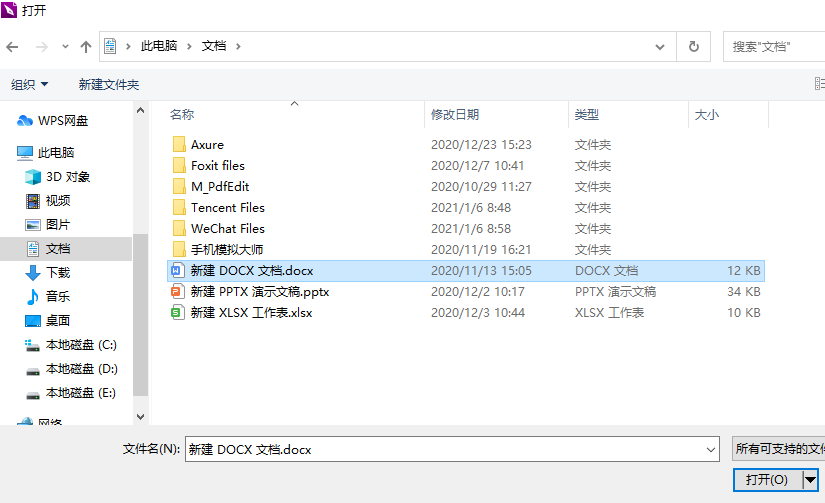Screen dimensions: 825x503
Task: Select the Foxit files folder icon
Action: click(x=179, y=165)
